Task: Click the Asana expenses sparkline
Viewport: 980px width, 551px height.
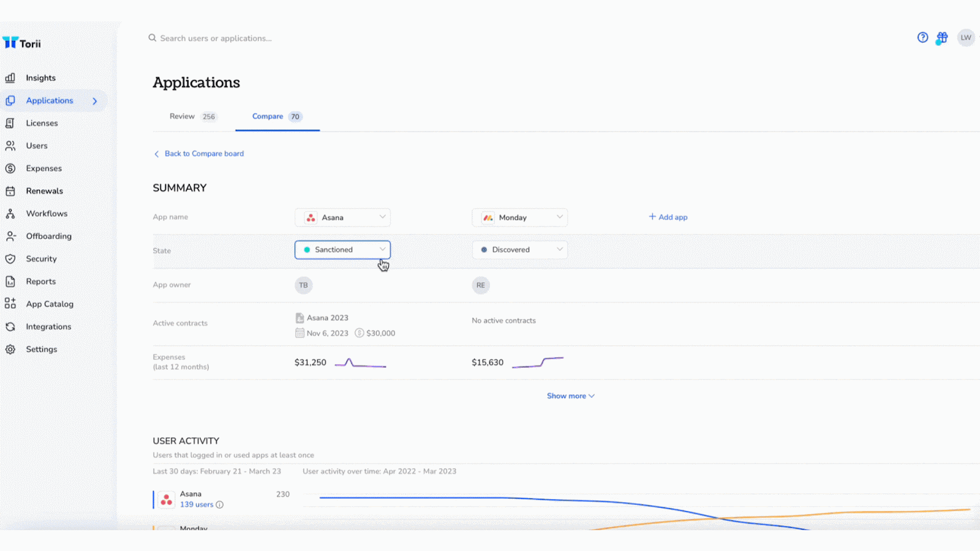Action: coord(360,363)
